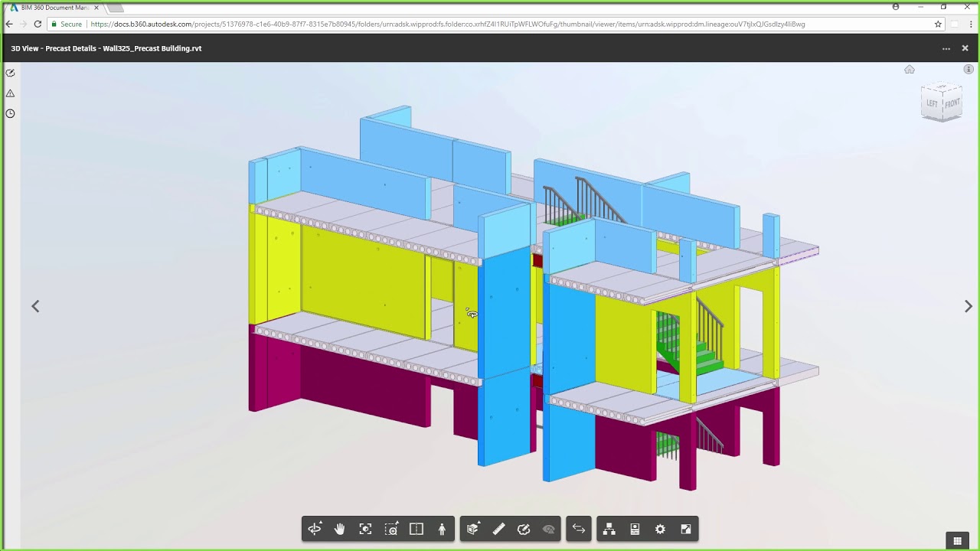Go back in the browser

click(x=9, y=24)
